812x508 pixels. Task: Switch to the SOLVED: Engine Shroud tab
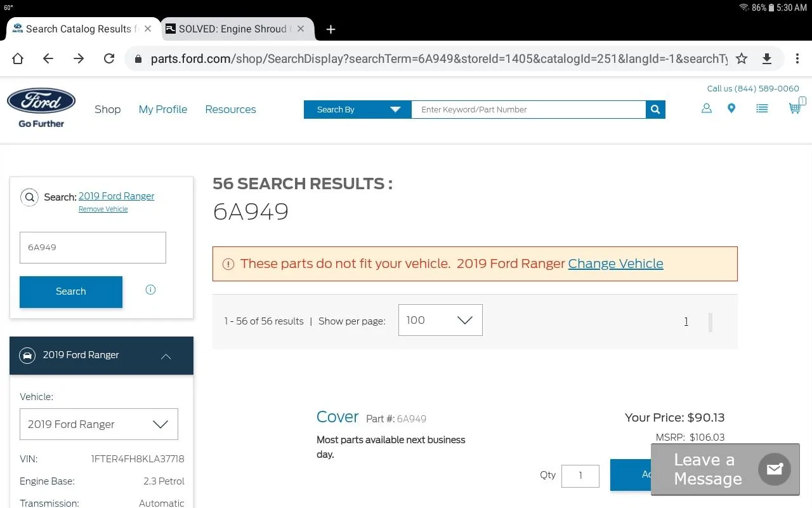pyautogui.click(x=231, y=29)
